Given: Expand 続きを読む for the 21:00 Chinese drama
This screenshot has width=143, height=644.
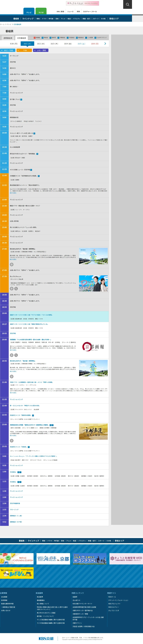Looking at the screenshot, I should click(x=13, y=393).
